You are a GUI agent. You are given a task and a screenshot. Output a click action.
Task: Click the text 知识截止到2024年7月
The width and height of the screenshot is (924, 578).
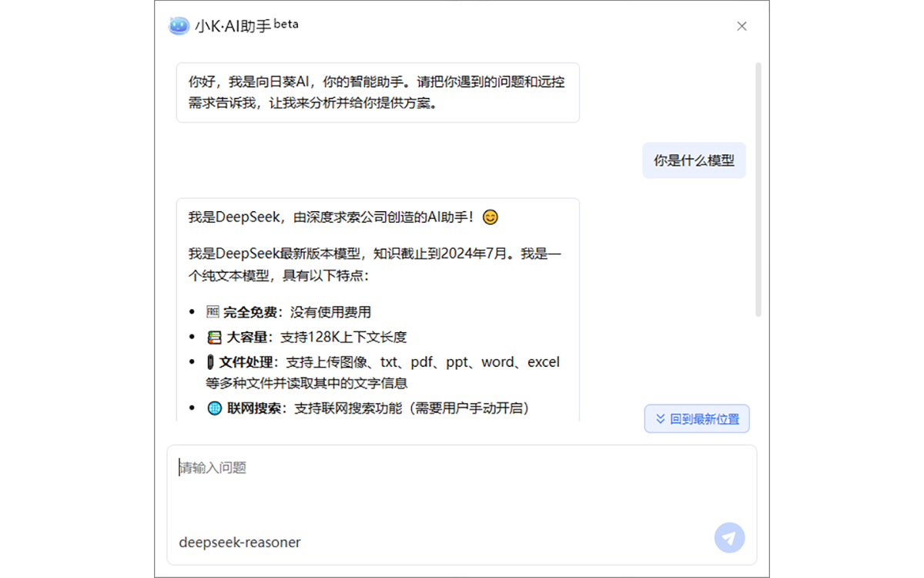[x=440, y=254]
